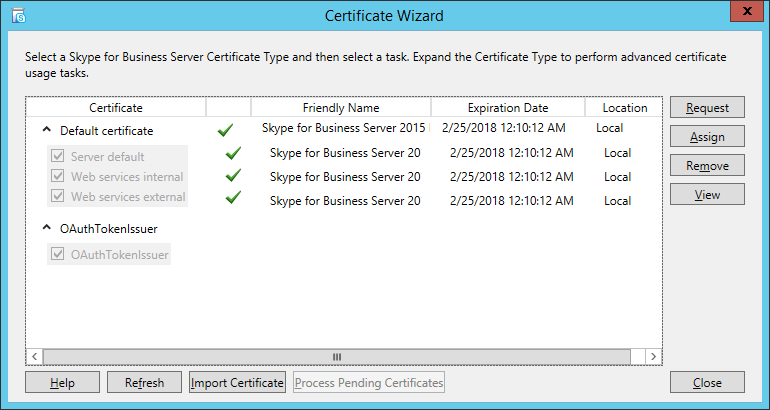Select the Server default label text
This screenshot has height=410, width=770.
pyautogui.click(x=108, y=157)
